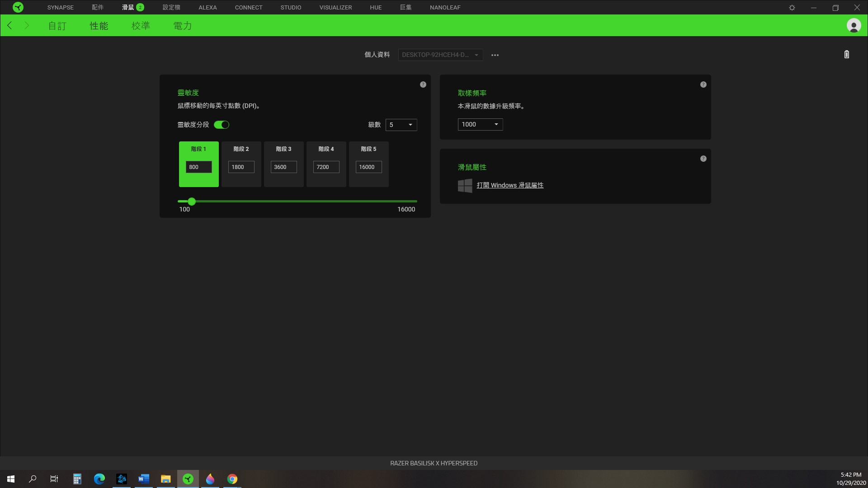Click the 打開 Windows 滑鼠屬性 link
Screen dimensions: 868x488
pos(510,185)
